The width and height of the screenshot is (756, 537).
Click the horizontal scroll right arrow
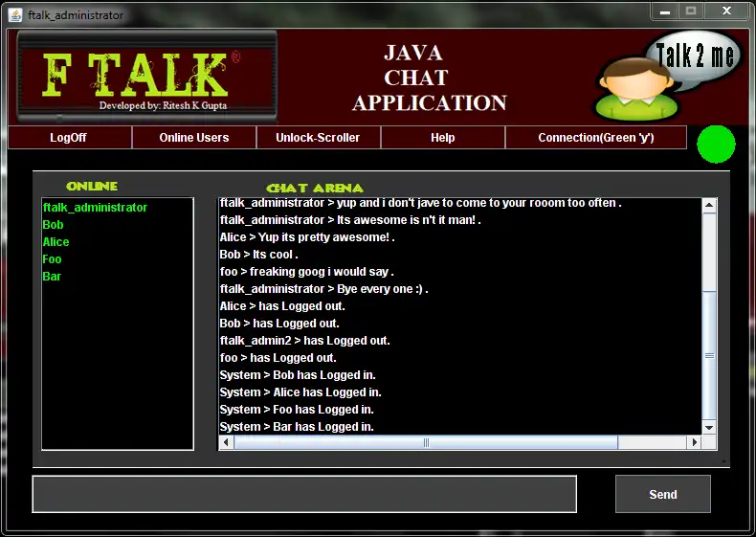pyautogui.click(x=695, y=442)
